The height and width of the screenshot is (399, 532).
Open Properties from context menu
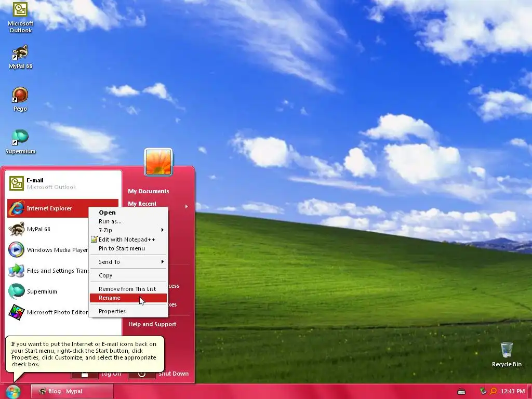click(128, 312)
